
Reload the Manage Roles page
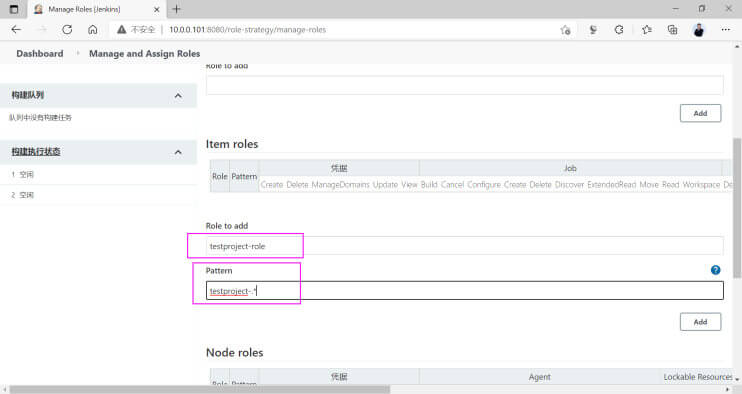tap(67, 30)
